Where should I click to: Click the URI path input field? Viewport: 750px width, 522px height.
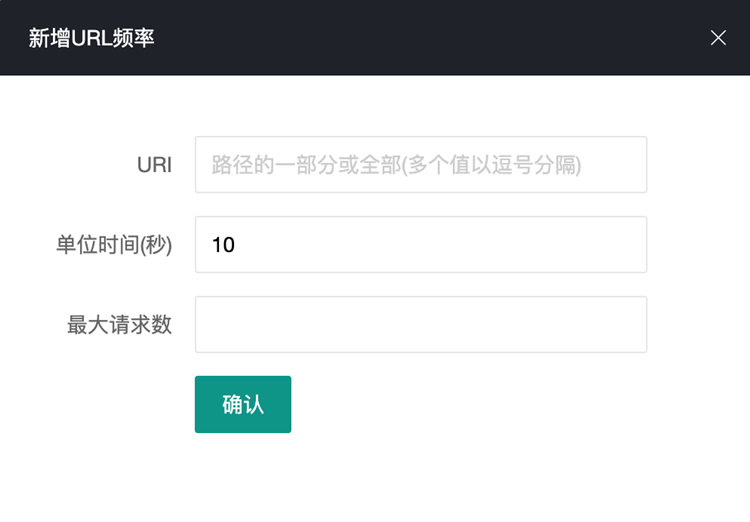tap(421, 165)
